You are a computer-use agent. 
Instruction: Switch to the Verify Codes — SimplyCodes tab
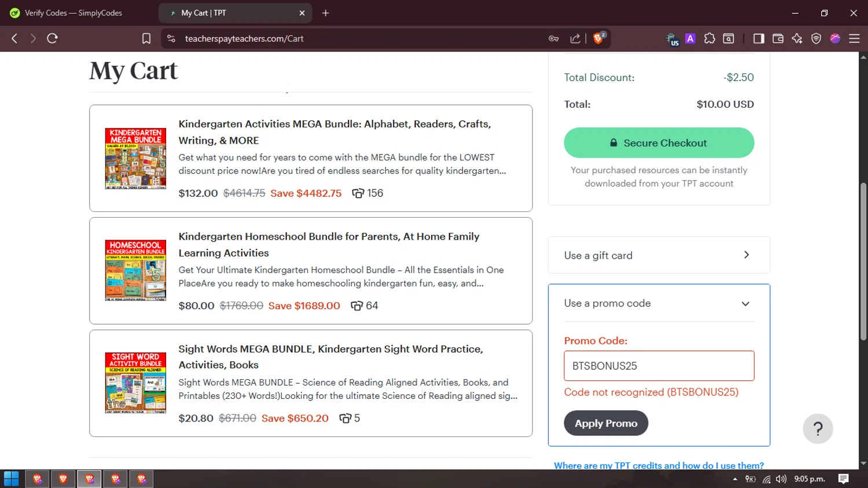tap(73, 13)
